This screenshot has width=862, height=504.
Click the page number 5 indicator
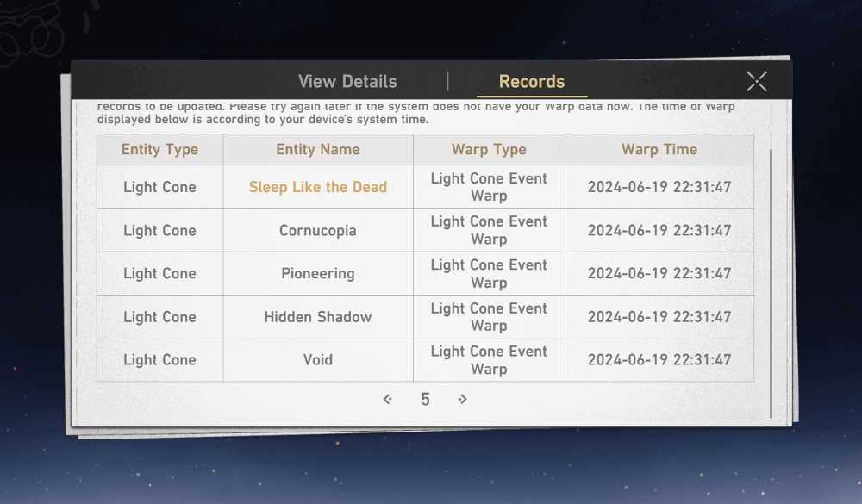(x=425, y=399)
